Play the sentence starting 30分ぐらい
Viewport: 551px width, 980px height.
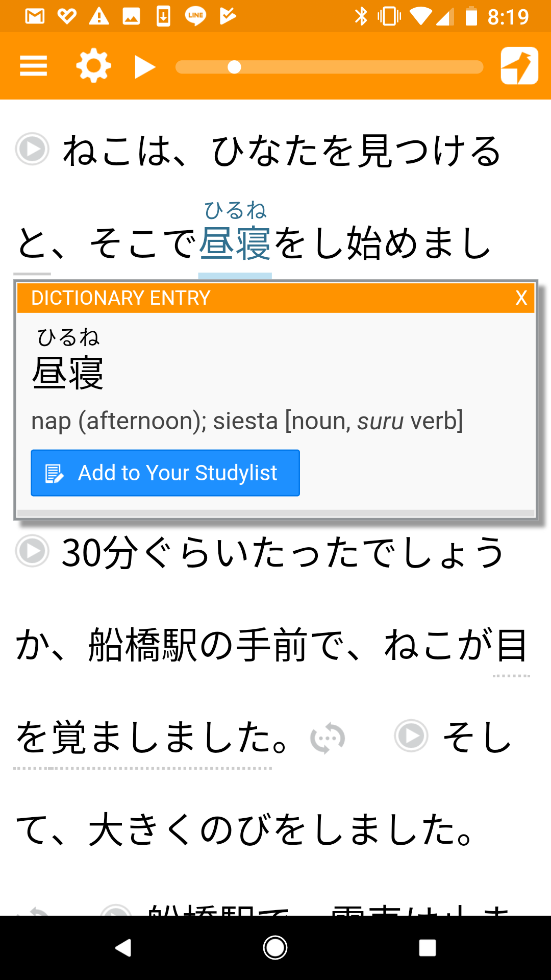coord(32,551)
